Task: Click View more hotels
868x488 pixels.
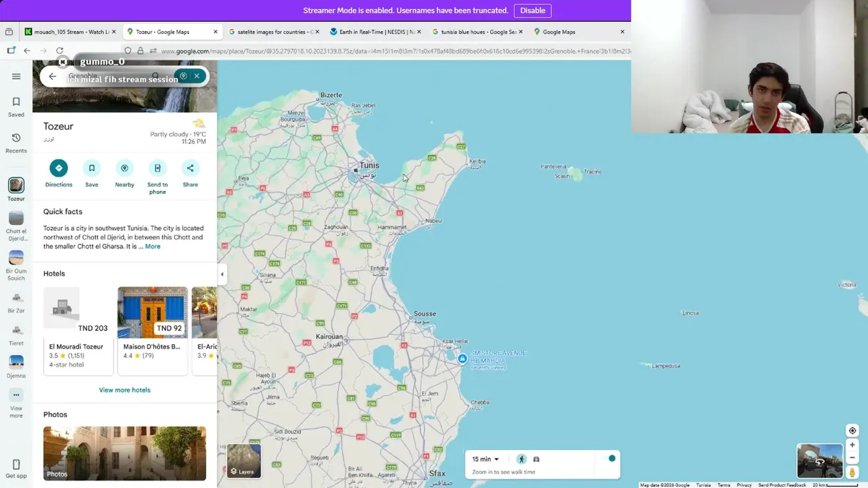Action: tap(125, 390)
